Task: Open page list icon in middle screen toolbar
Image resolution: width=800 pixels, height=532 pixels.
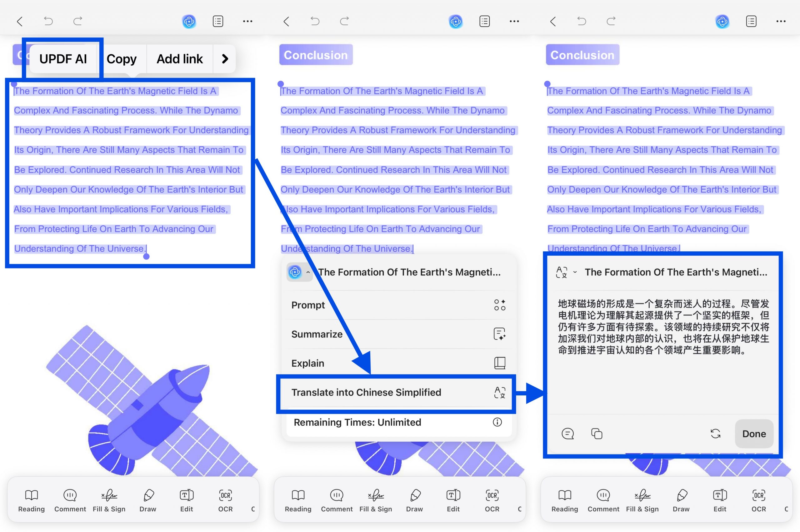Action: click(x=484, y=21)
